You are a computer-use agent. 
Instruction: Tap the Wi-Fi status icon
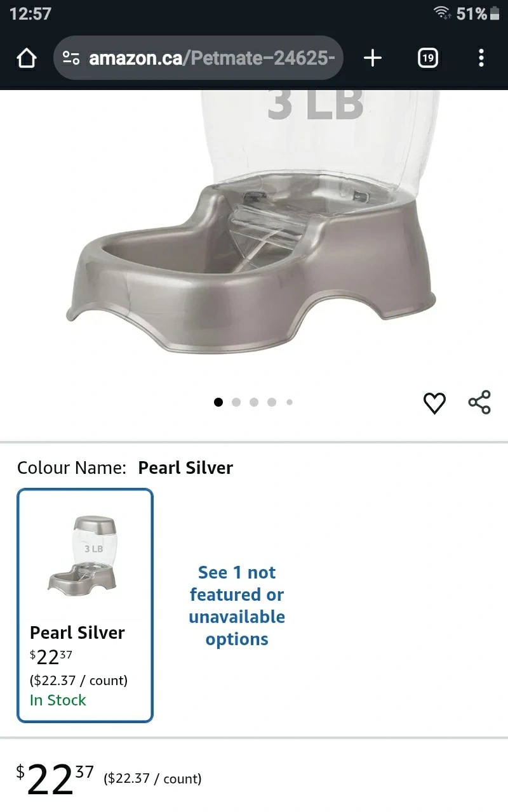(442, 13)
